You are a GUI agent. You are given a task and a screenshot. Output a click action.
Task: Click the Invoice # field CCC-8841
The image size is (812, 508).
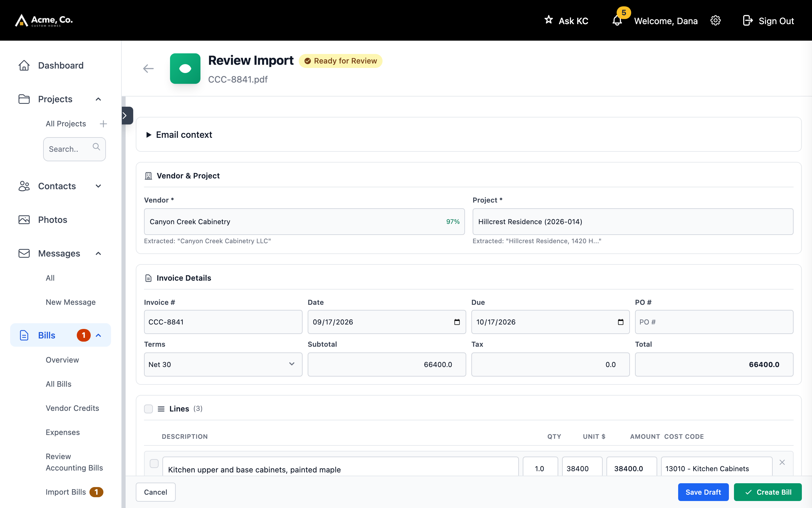click(x=223, y=322)
